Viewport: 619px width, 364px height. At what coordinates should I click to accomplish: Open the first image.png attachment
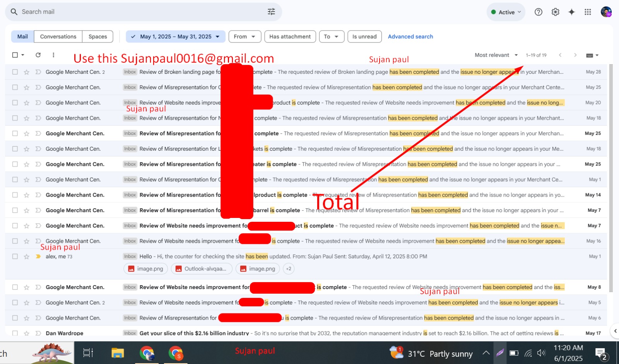pyautogui.click(x=146, y=269)
